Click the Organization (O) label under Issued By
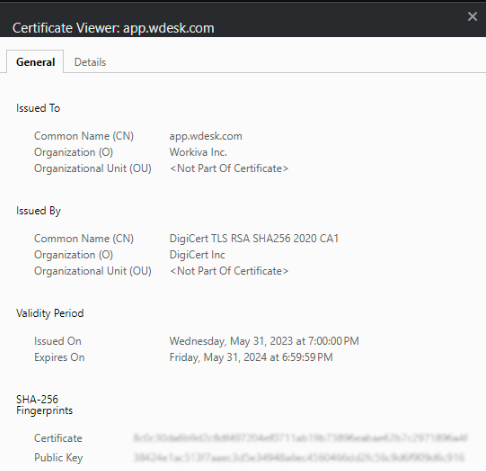486x471 pixels. pyautogui.click(x=73, y=255)
